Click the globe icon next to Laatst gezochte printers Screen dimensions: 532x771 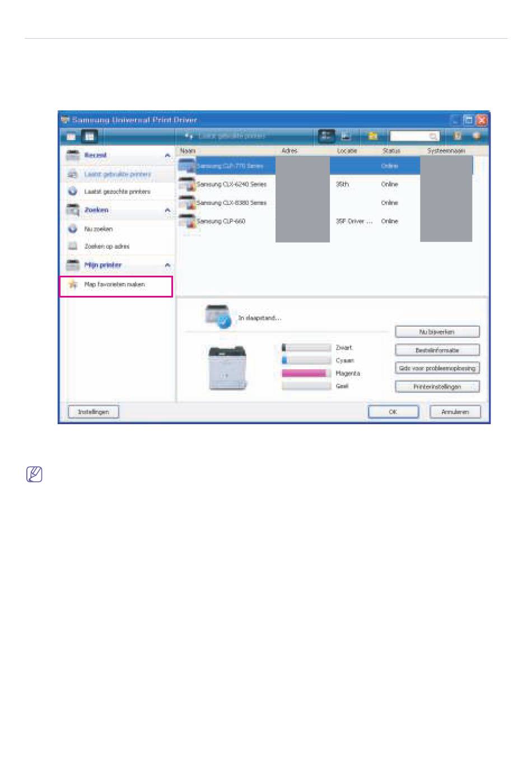(72, 192)
